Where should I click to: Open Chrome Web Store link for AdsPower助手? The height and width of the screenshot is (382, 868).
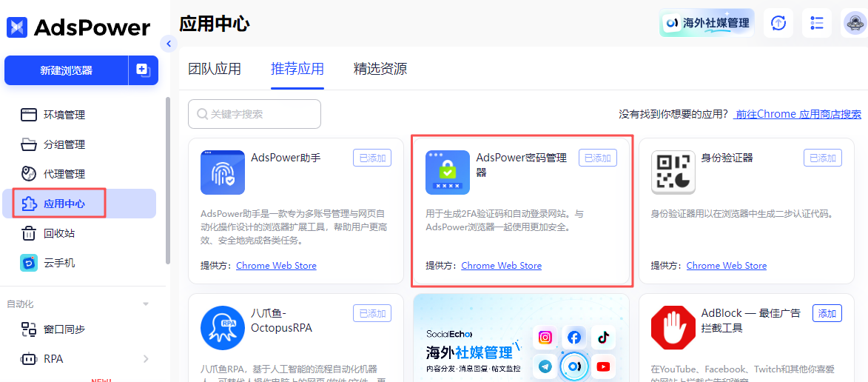click(x=276, y=266)
